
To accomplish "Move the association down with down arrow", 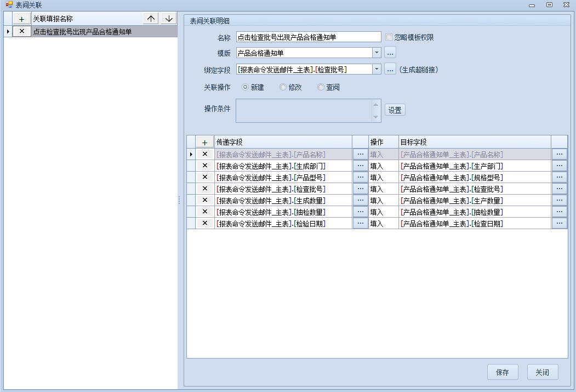I will [x=169, y=19].
